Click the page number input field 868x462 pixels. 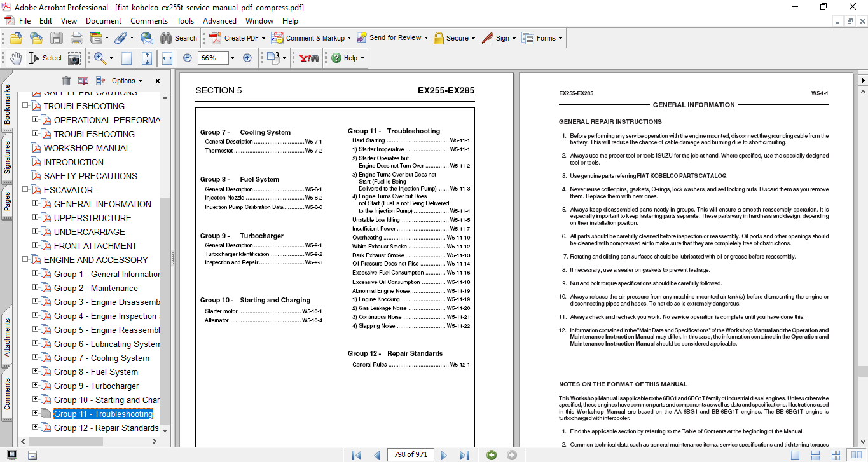click(x=411, y=455)
